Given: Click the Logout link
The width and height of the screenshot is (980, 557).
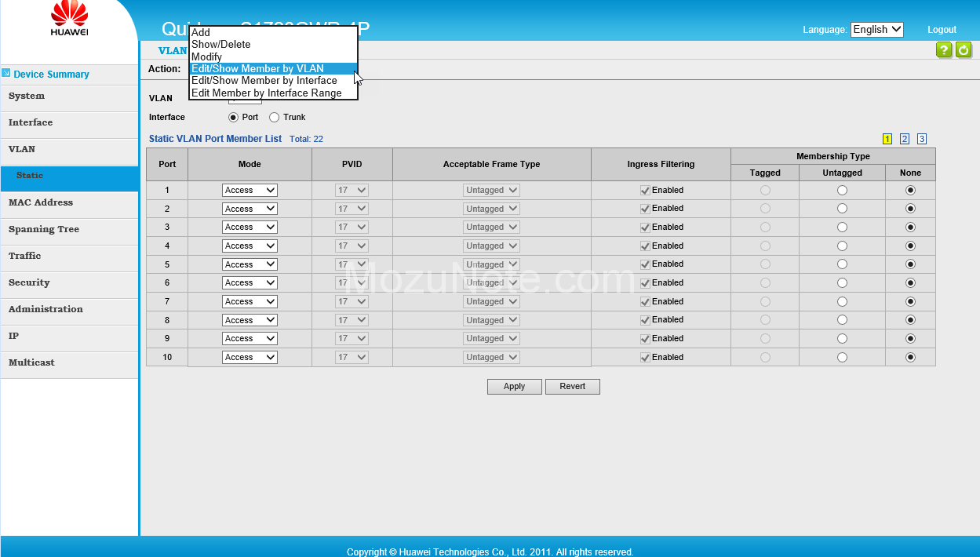Looking at the screenshot, I should (942, 30).
